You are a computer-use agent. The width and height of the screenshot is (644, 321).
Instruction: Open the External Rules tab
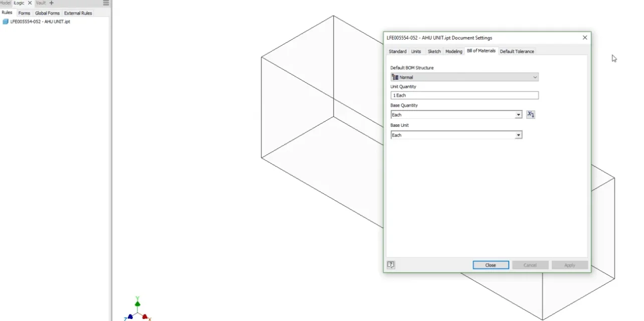point(78,13)
